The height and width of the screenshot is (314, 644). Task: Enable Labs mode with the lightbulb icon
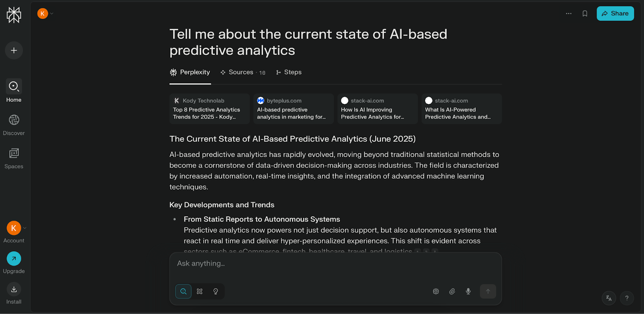click(216, 291)
